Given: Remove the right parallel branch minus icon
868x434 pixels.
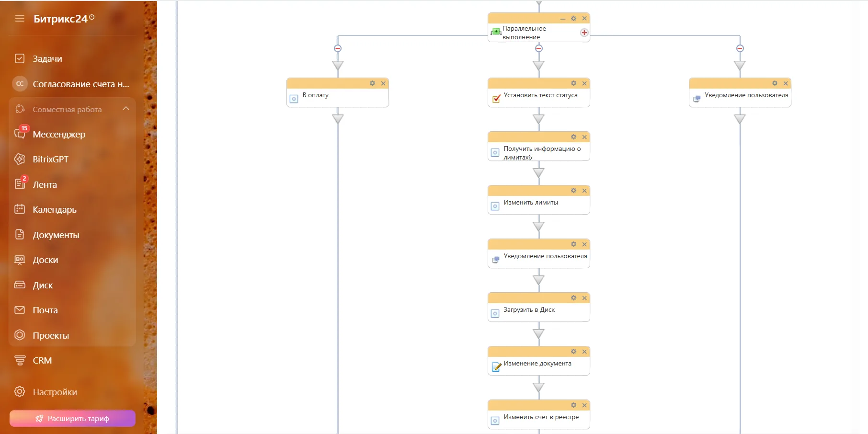Looking at the screenshot, I should click(740, 48).
